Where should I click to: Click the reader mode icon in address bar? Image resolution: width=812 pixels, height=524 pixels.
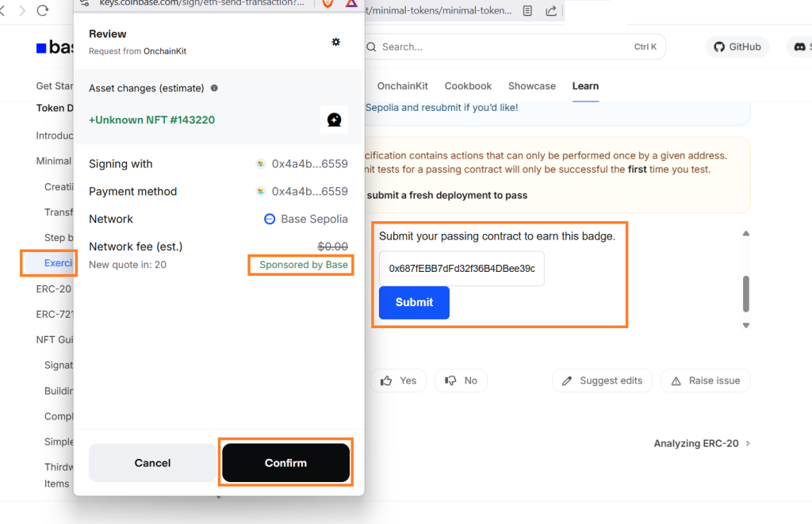(528, 11)
